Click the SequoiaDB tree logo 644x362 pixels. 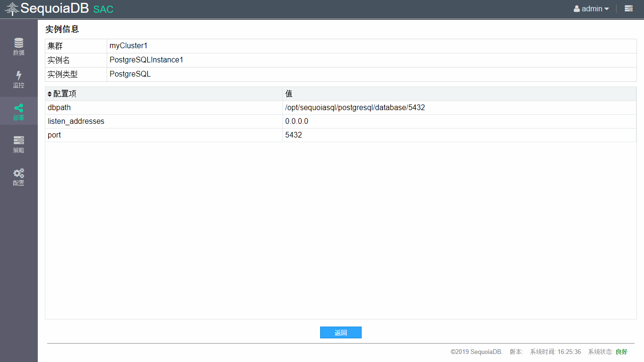(x=12, y=8)
